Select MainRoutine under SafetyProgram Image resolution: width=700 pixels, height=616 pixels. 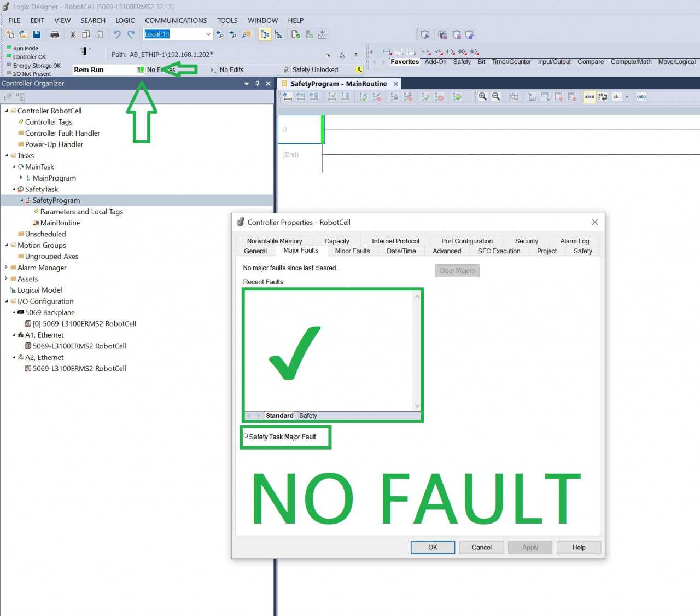click(60, 223)
